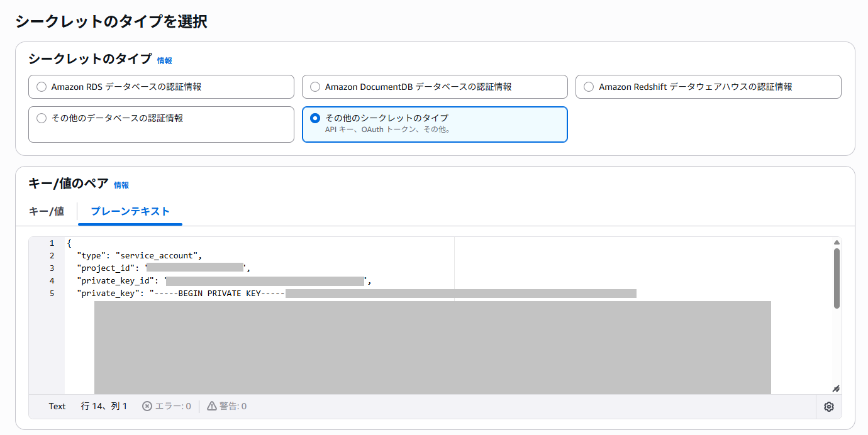Click the editor resize handle icon
868x435 pixels.
(x=836, y=388)
